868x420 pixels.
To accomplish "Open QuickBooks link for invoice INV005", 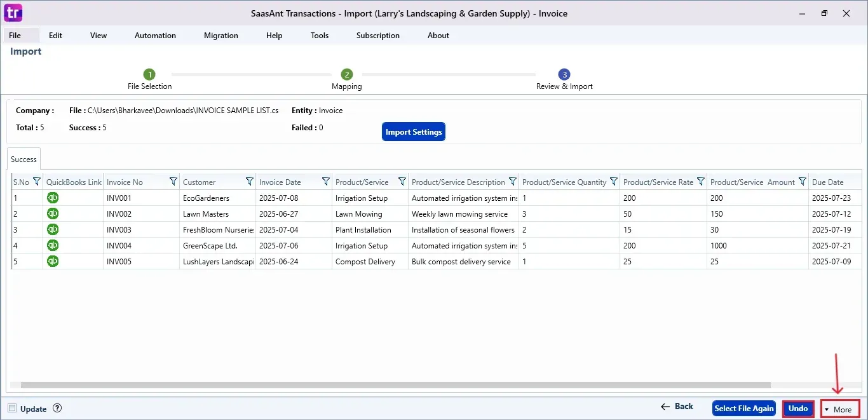I will (x=53, y=261).
